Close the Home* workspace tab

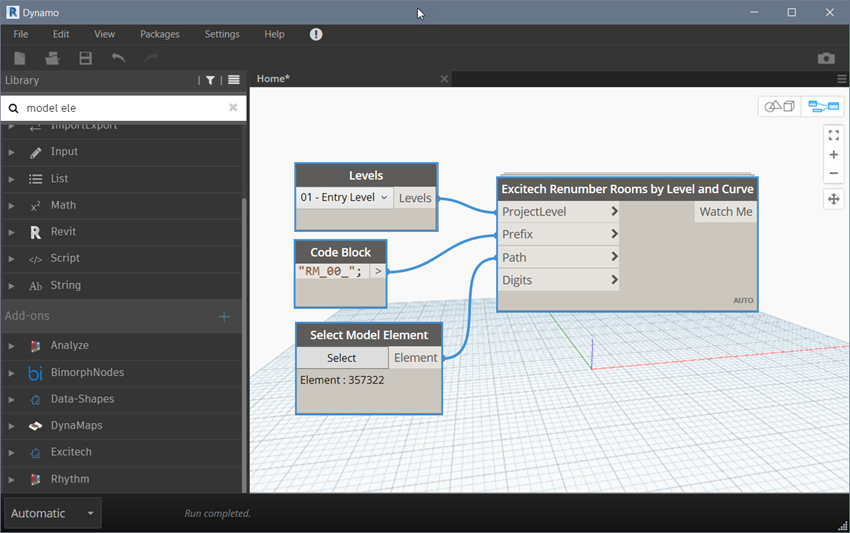445,79
